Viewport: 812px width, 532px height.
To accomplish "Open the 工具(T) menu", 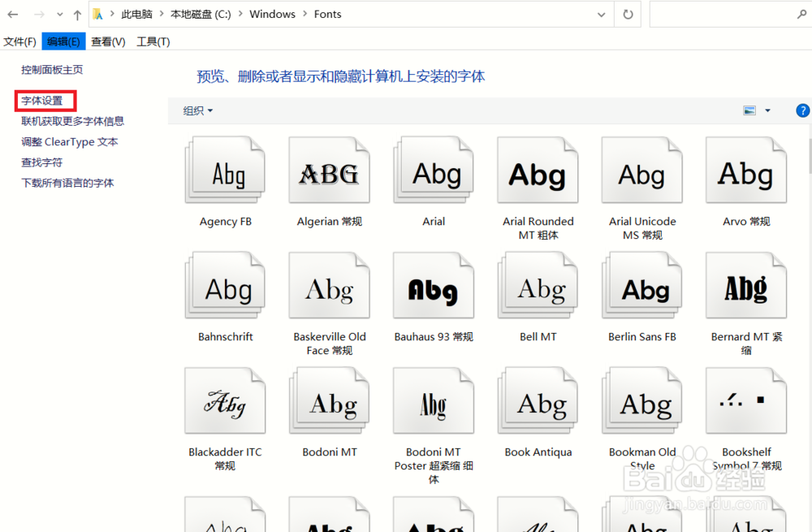I will (x=153, y=41).
